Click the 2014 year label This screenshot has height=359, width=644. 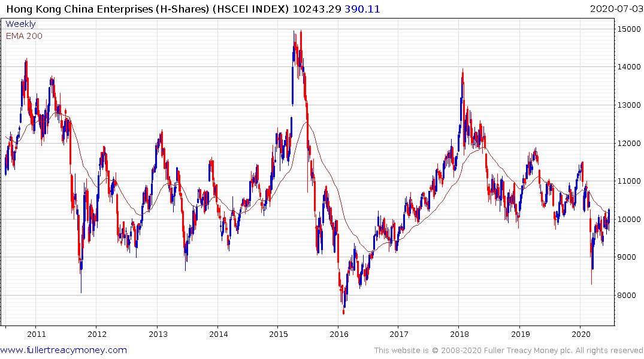coord(219,334)
